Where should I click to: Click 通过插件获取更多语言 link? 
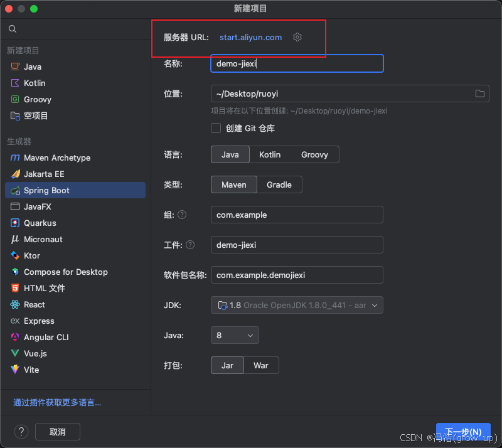coord(57,403)
